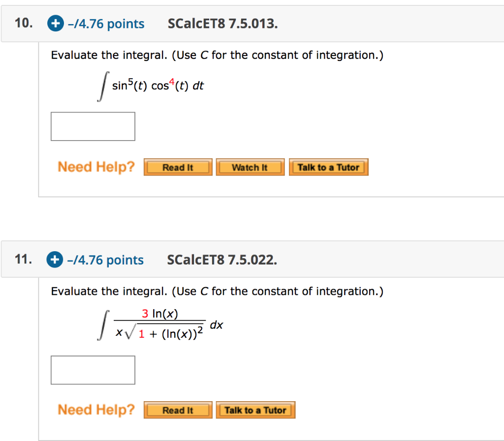
Task: Click the answer box for the sine-cosine integral
Action: pyautogui.click(x=93, y=126)
